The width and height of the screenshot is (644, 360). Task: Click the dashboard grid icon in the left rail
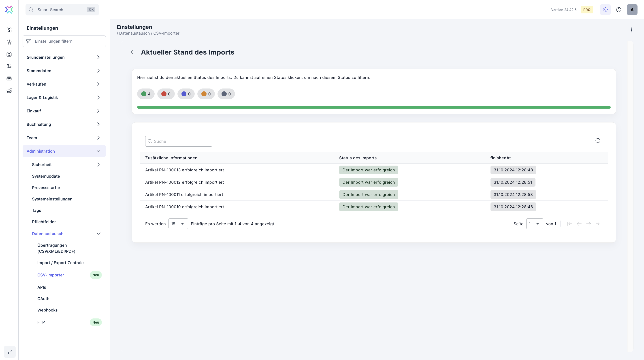(9, 30)
